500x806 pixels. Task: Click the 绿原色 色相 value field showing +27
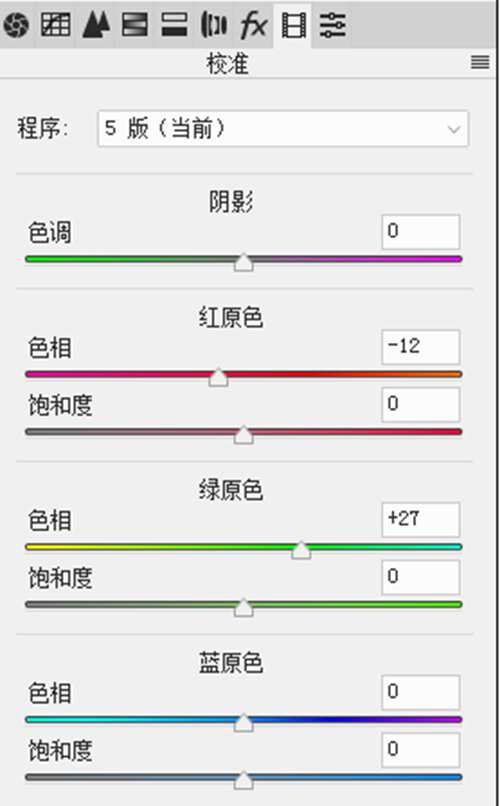click(420, 520)
